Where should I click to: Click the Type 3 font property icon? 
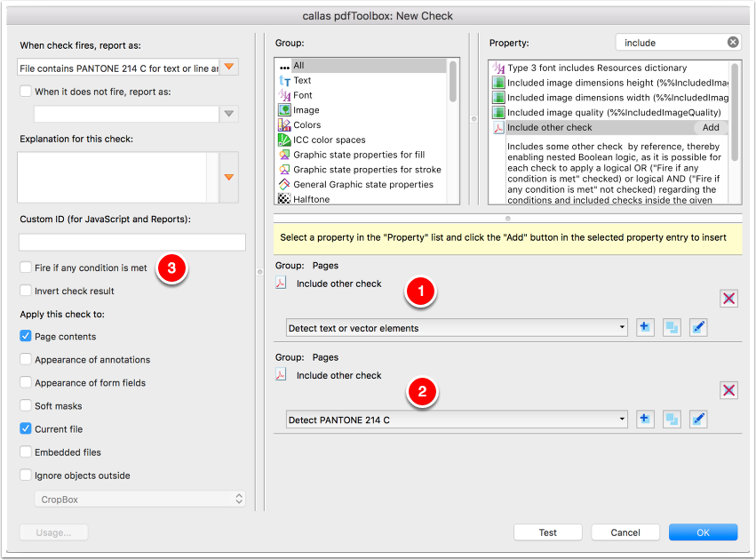pos(498,68)
